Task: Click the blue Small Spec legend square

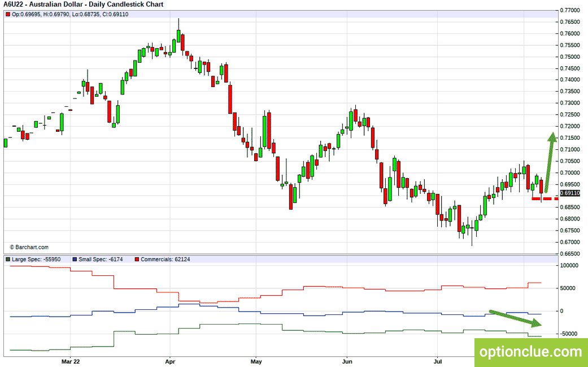Action: 75,260
